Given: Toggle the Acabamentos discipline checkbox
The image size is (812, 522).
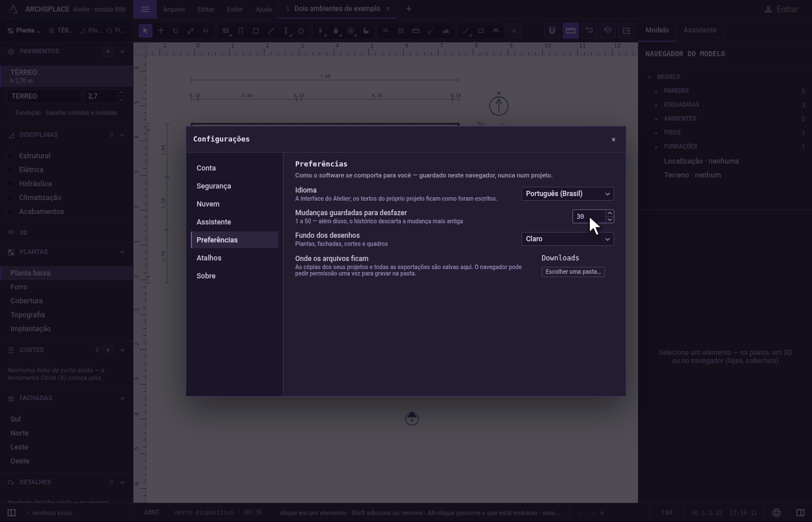Looking at the screenshot, I should (x=10, y=212).
